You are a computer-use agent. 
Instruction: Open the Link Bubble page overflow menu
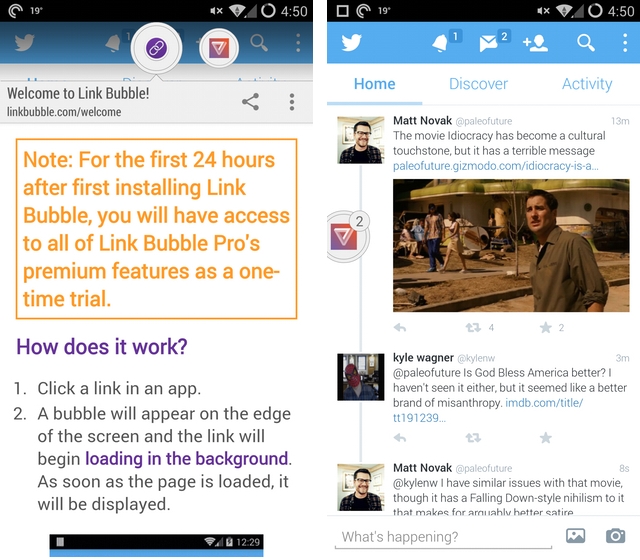292,102
